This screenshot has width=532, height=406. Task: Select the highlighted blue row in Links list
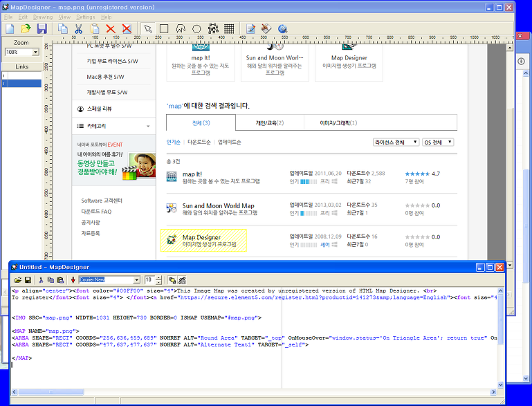click(22, 84)
